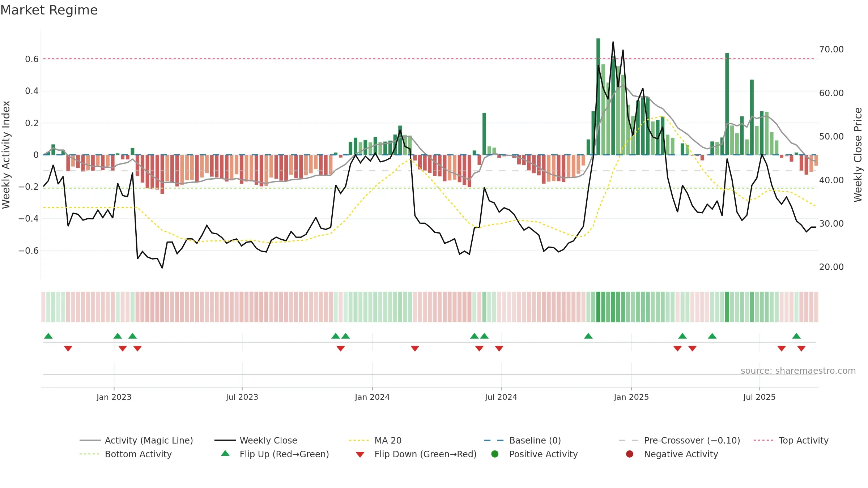Click the Positive Activity legend label

[543, 454]
